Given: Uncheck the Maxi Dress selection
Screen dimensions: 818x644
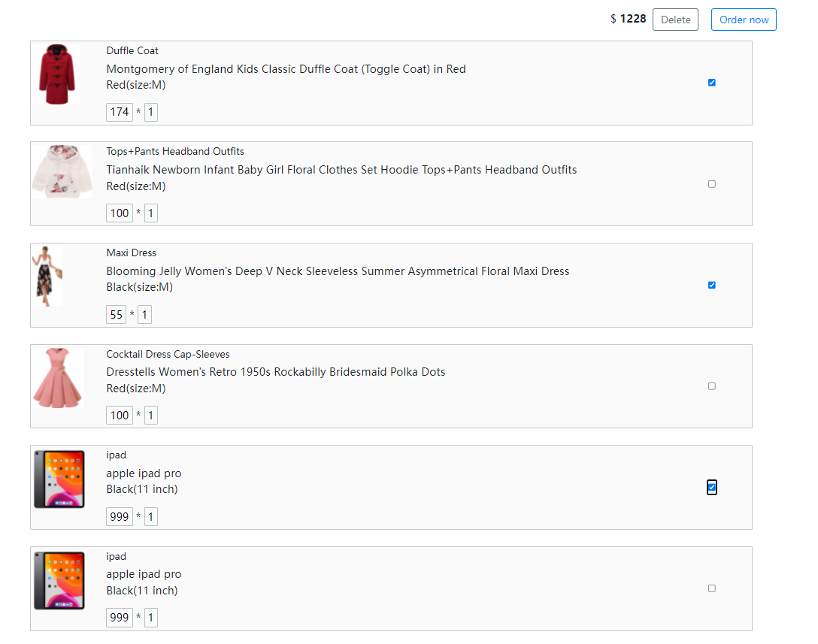Looking at the screenshot, I should click(711, 285).
